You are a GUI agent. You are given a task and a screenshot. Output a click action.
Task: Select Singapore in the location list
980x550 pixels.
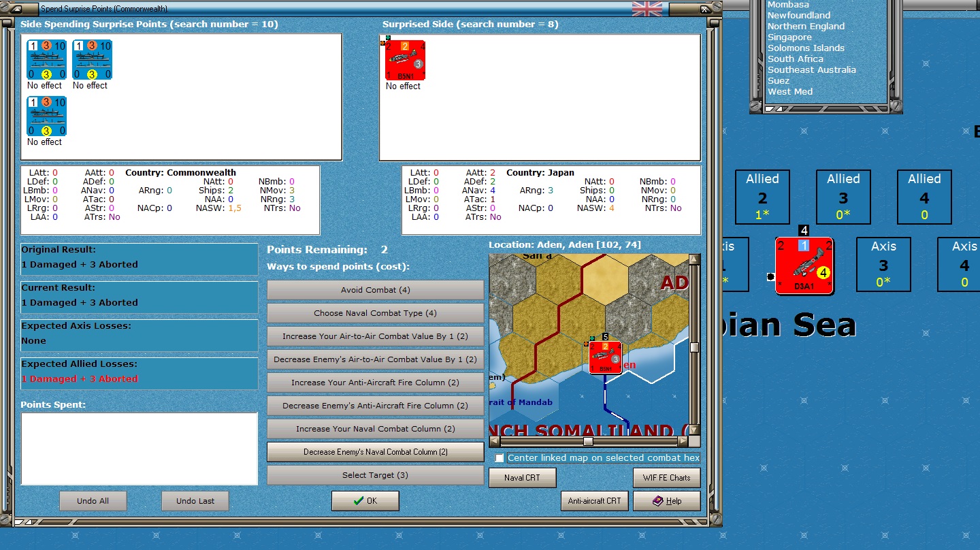(789, 37)
